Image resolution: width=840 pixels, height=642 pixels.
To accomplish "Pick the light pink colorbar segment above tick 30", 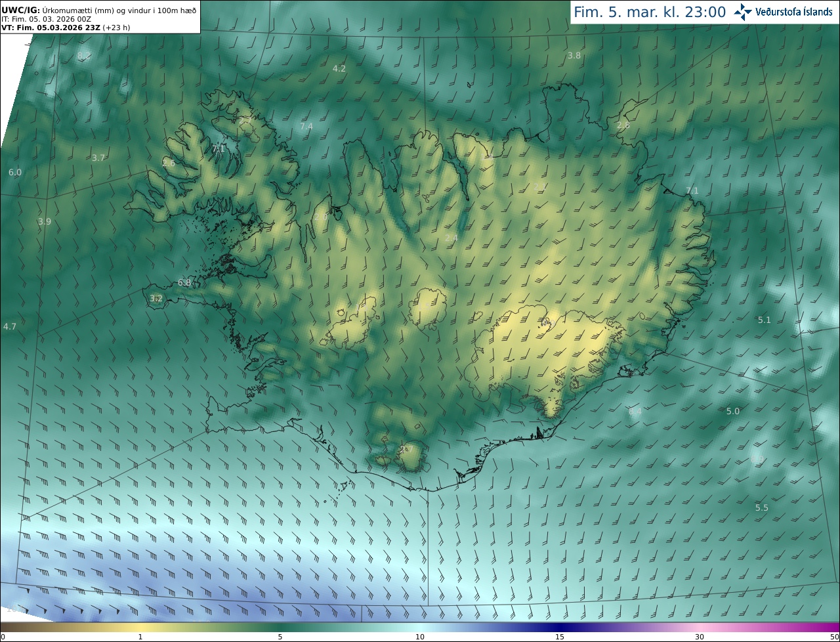I will tap(700, 627).
